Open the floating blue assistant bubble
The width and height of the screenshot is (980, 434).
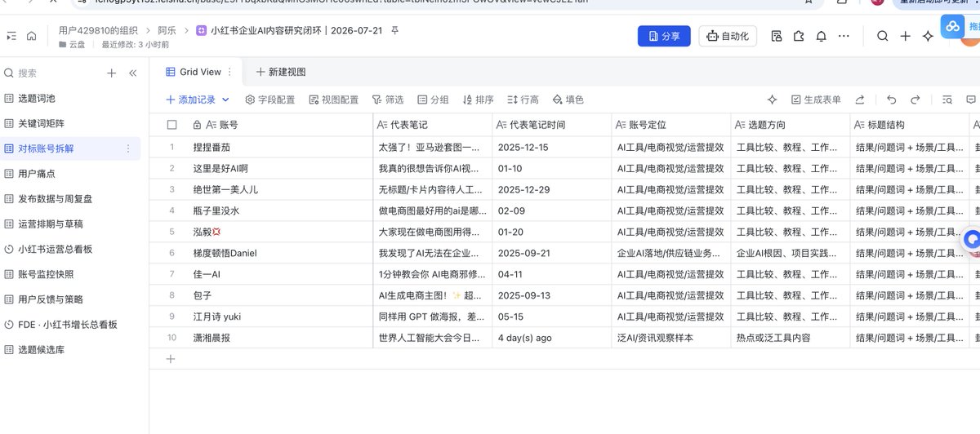tap(972, 240)
